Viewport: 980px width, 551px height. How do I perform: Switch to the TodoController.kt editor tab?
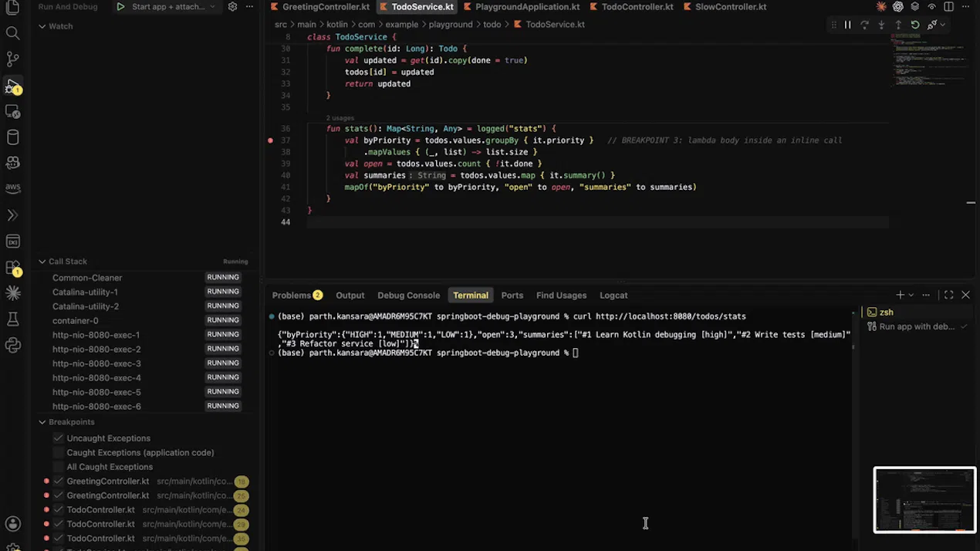point(631,7)
